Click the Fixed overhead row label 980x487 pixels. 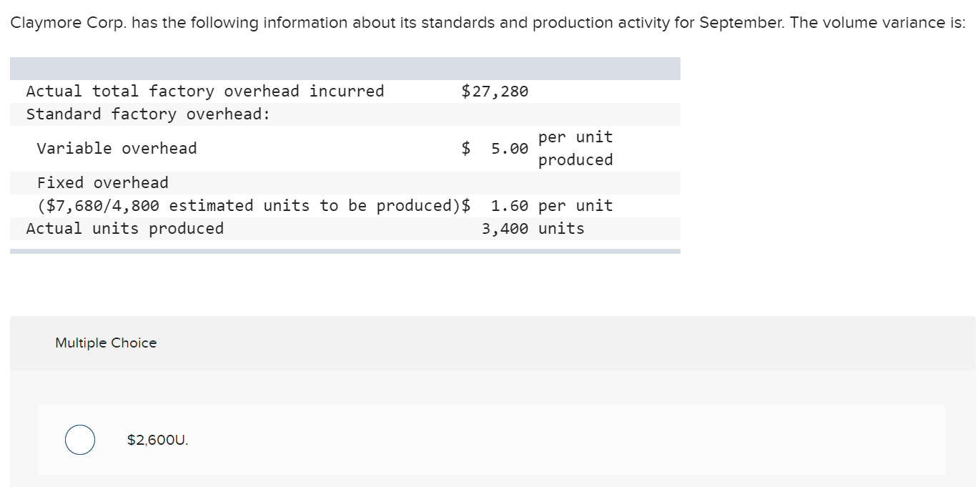(x=103, y=183)
